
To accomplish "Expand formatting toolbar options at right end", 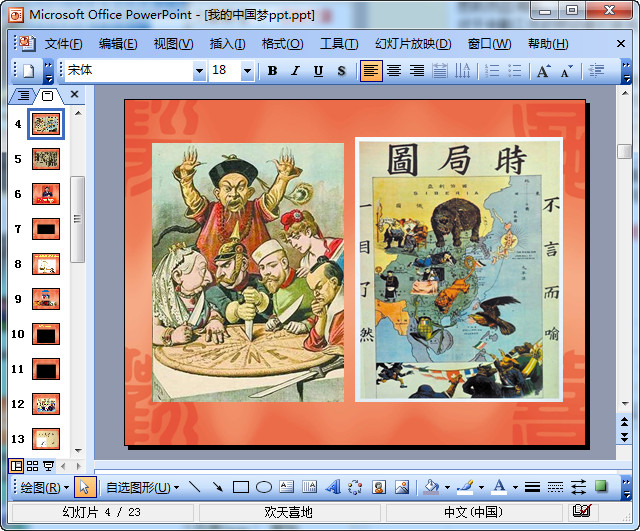I will pos(626,72).
